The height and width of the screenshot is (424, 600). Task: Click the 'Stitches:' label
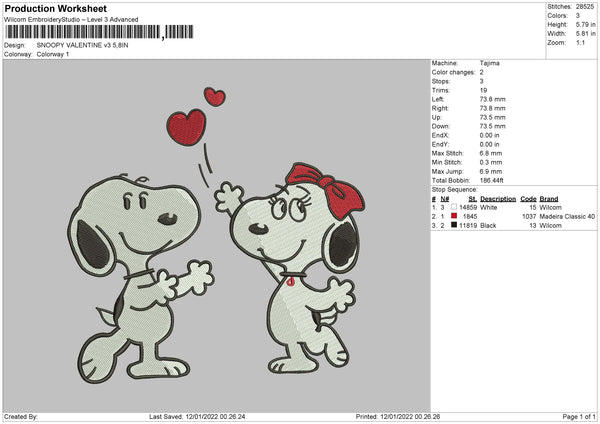[x=559, y=7]
